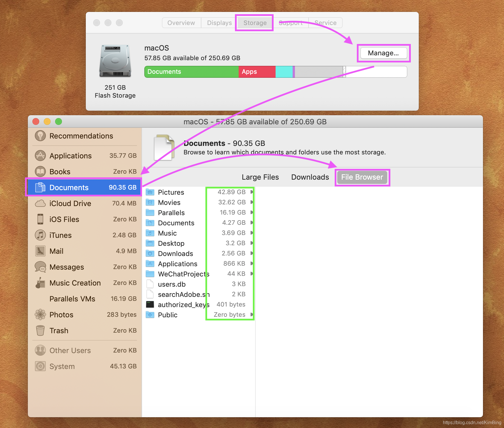504x428 pixels.
Task: Open the Support tab
Action: tap(291, 23)
